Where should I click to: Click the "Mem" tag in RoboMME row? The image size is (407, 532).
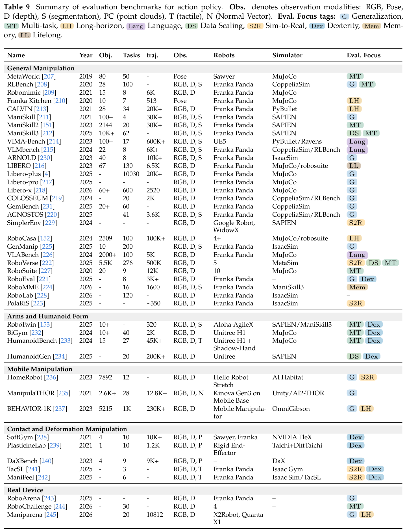(x=357, y=287)
